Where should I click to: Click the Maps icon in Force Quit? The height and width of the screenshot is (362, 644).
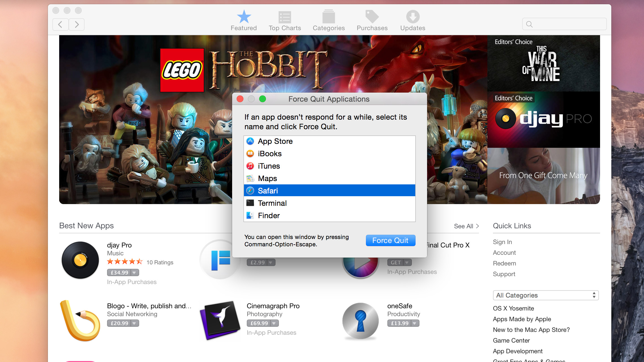tap(250, 178)
